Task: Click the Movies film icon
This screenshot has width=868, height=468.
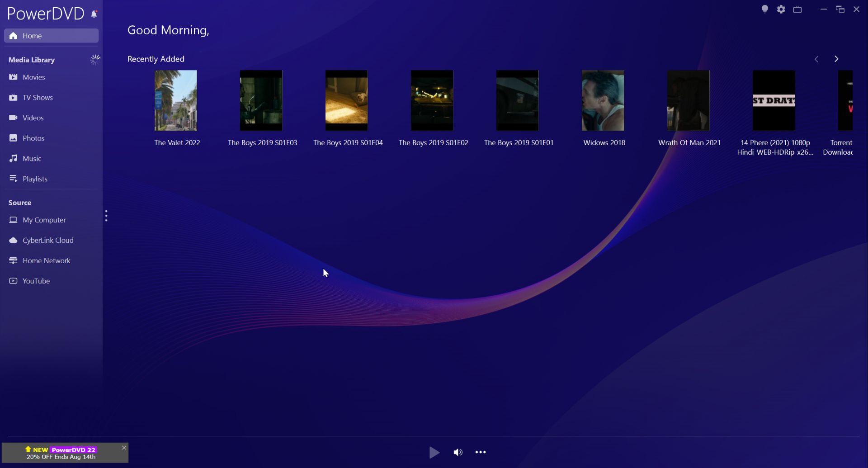Action: click(x=13, y=77)
